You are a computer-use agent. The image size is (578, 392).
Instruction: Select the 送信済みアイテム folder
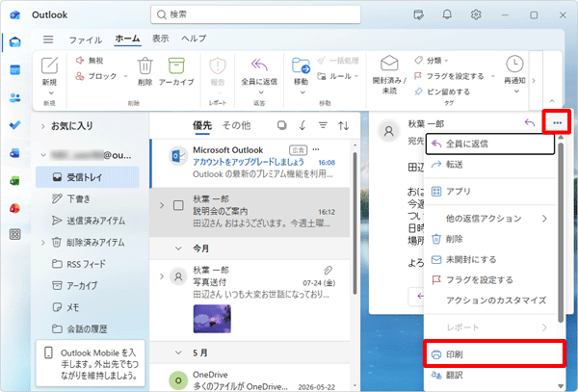88,221
